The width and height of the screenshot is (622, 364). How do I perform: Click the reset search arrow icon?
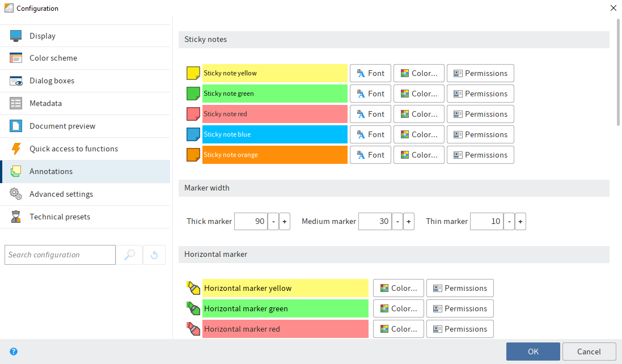pyautogui.click(x=154, y=255)
